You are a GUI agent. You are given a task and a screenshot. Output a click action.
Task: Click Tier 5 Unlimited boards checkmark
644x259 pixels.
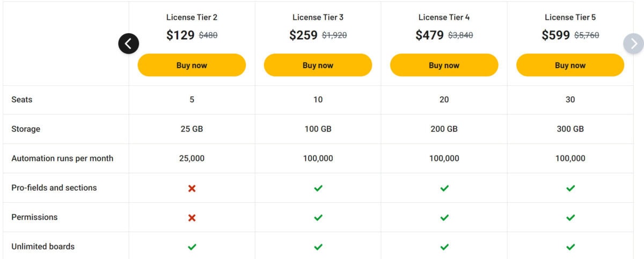(570, 247)
